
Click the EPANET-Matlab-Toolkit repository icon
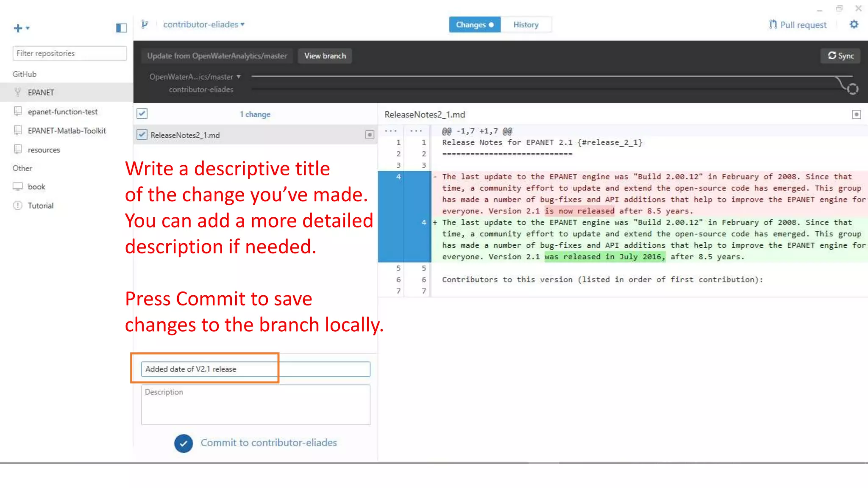point(18,130)
